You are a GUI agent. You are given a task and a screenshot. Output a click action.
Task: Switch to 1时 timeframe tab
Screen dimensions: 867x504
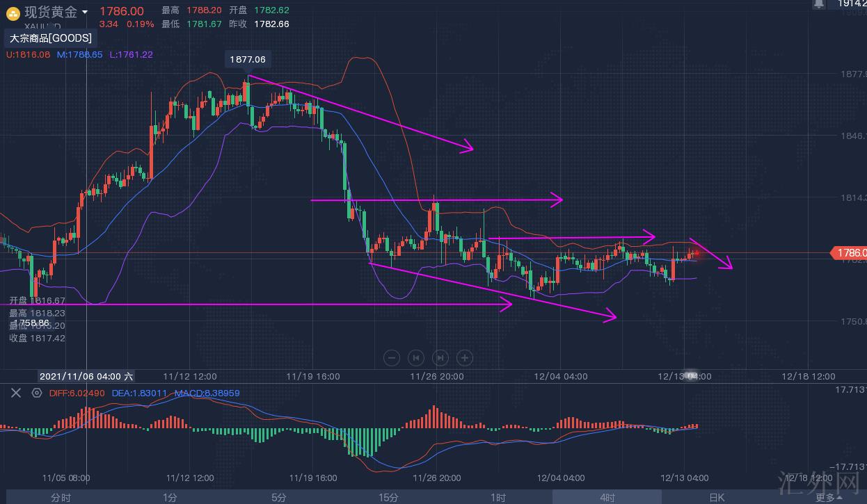pyautogui.click(x=498, y=497)
